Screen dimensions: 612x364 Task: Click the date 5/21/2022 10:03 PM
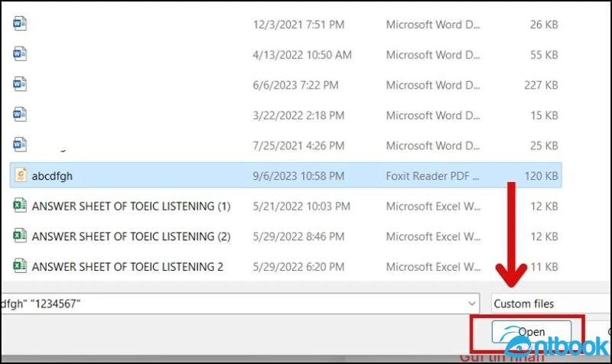pyautogui.click(x=301, y=206)
